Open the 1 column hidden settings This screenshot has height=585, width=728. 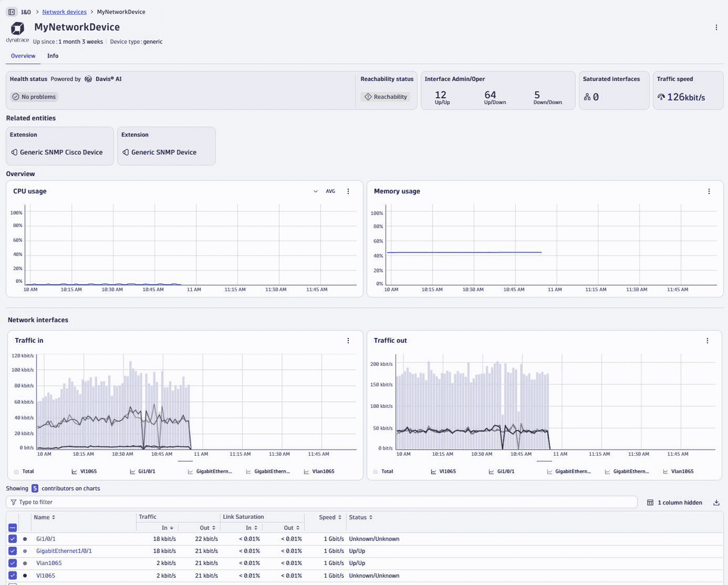675,502
